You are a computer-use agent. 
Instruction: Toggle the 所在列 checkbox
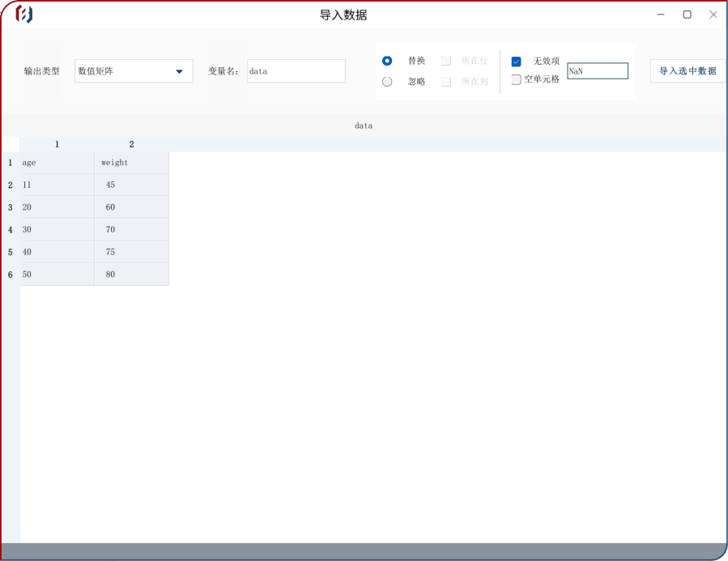445,82
